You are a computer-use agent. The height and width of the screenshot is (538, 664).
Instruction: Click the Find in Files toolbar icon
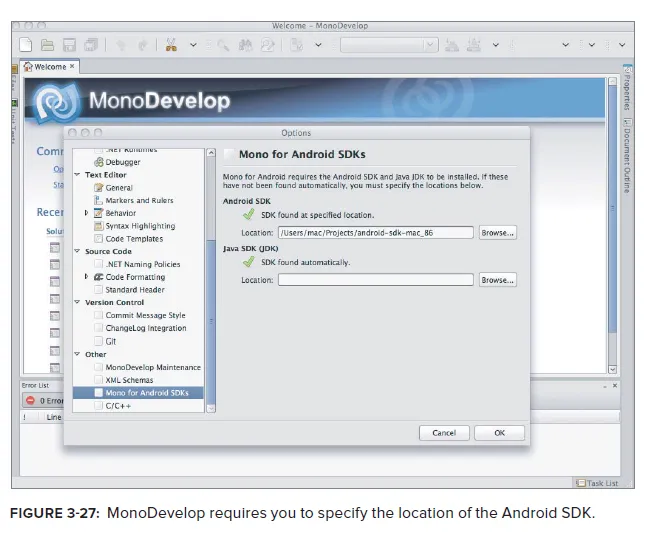coord(267,44)
